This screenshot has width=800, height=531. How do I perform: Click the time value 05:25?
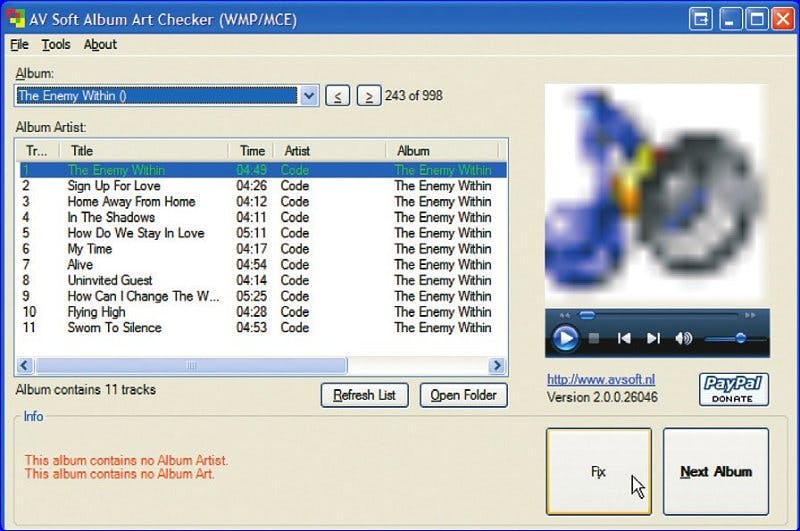[x=252, y=296]
